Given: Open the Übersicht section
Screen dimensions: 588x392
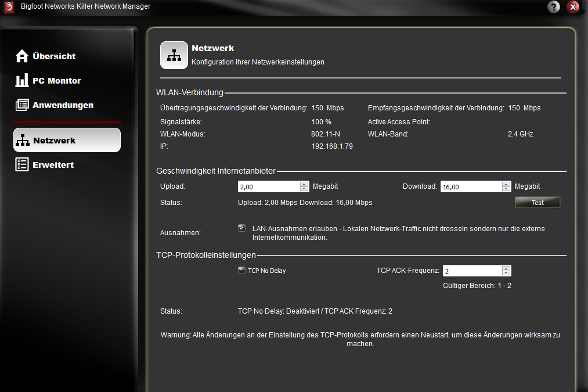Looking at the screenshot, I should coord(46,56).
